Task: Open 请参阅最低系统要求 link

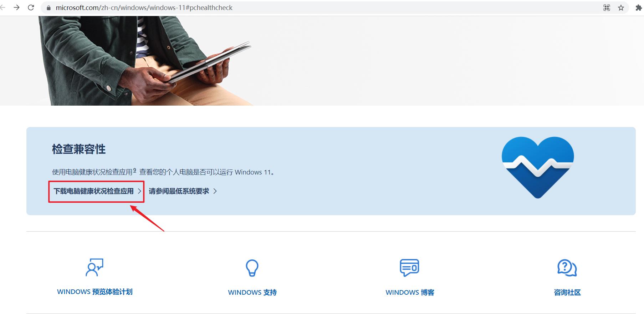Action: pos(179,191)
